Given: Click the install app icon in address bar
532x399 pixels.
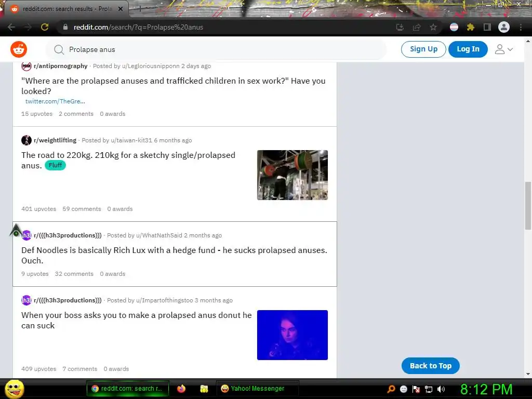Looking at the screenshot, I should tap(400, 27).
